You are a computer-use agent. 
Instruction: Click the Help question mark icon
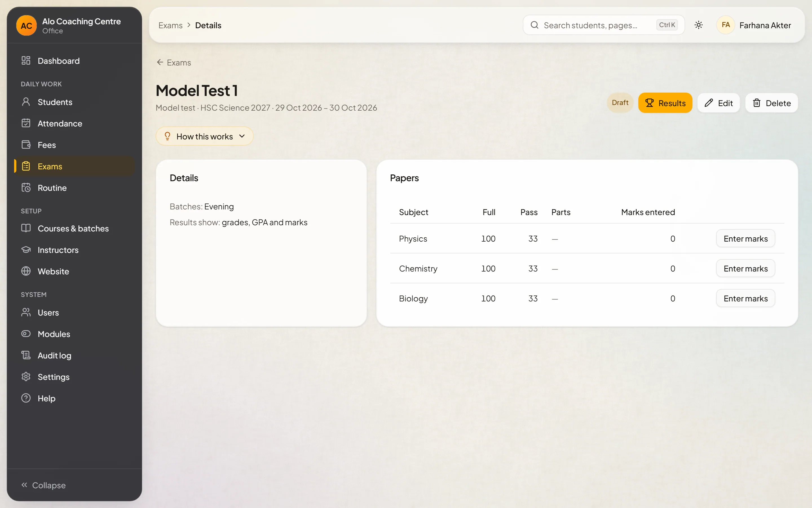point(26,398)
